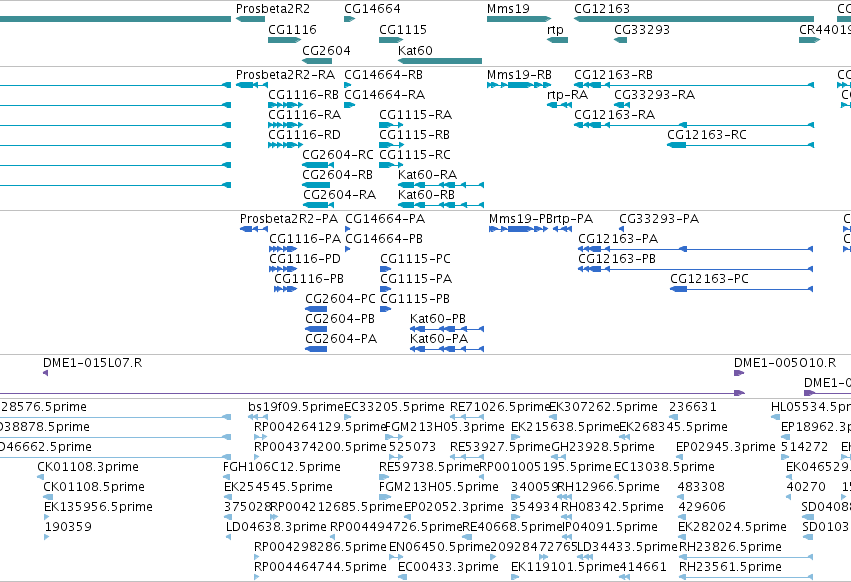Click the CG14664-PB protein label

[x=384, y=239]
